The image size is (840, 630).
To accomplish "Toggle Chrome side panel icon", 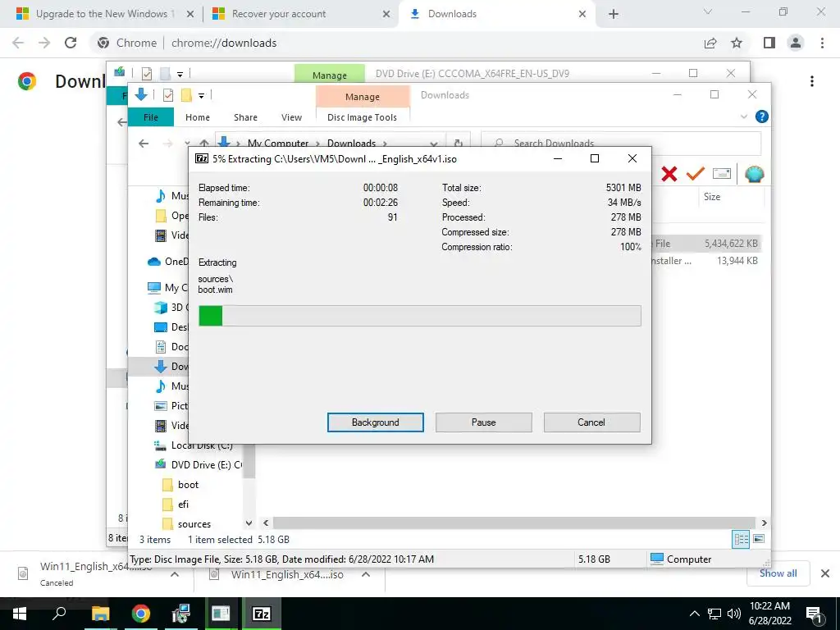I will coord(769,43).
